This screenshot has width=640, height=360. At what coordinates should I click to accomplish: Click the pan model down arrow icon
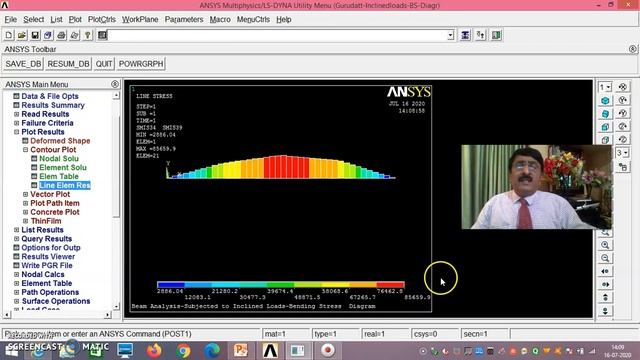pos(605,311)
